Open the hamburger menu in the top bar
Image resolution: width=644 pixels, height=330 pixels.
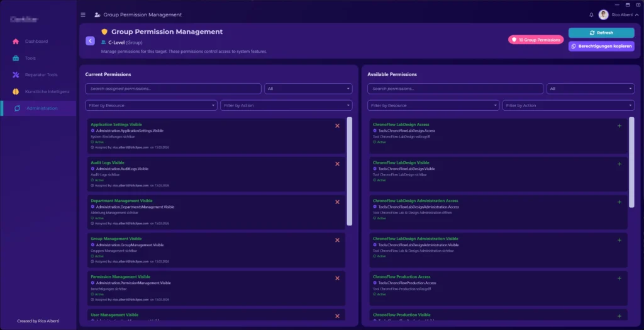[83, 15]
